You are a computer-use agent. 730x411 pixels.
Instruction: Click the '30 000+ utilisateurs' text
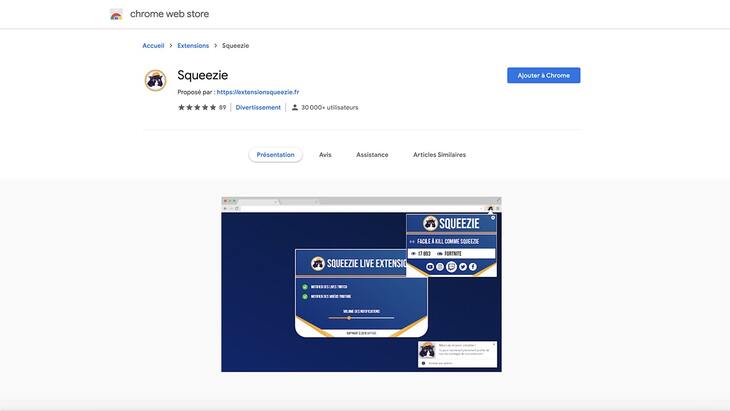click(x=330, y=108)
